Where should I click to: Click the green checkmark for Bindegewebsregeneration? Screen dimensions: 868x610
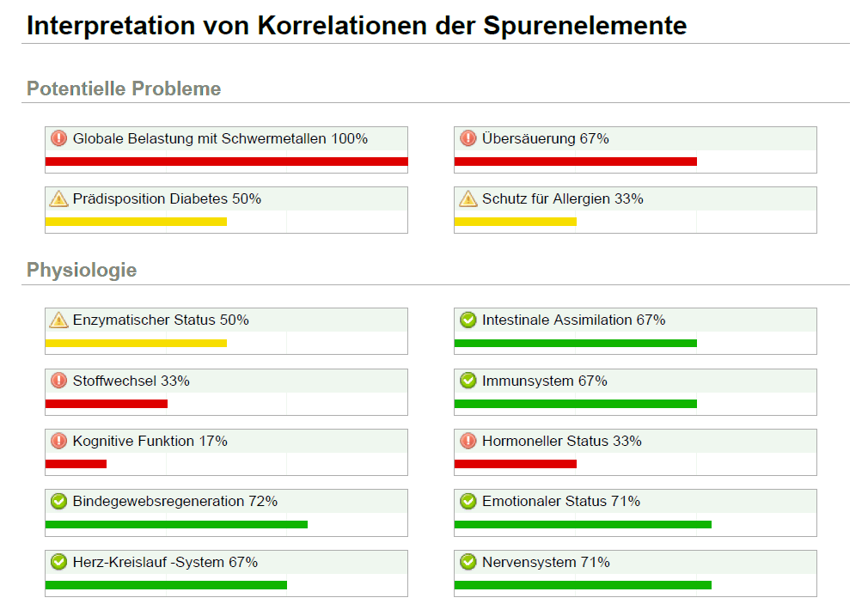pos(58,502)
